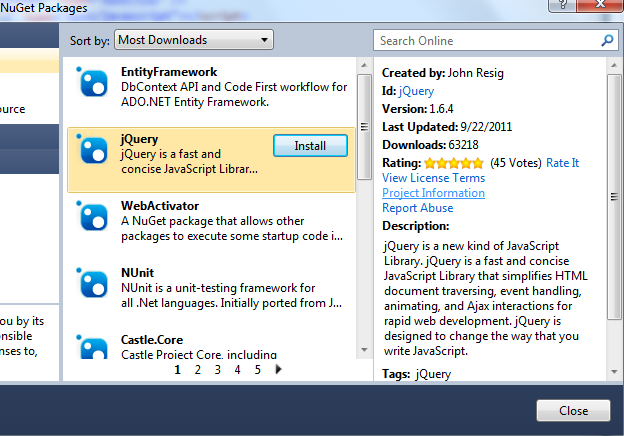This screenshot has height=436, width=624.
Task: Go to results page 4
Action: coord(238,370)
